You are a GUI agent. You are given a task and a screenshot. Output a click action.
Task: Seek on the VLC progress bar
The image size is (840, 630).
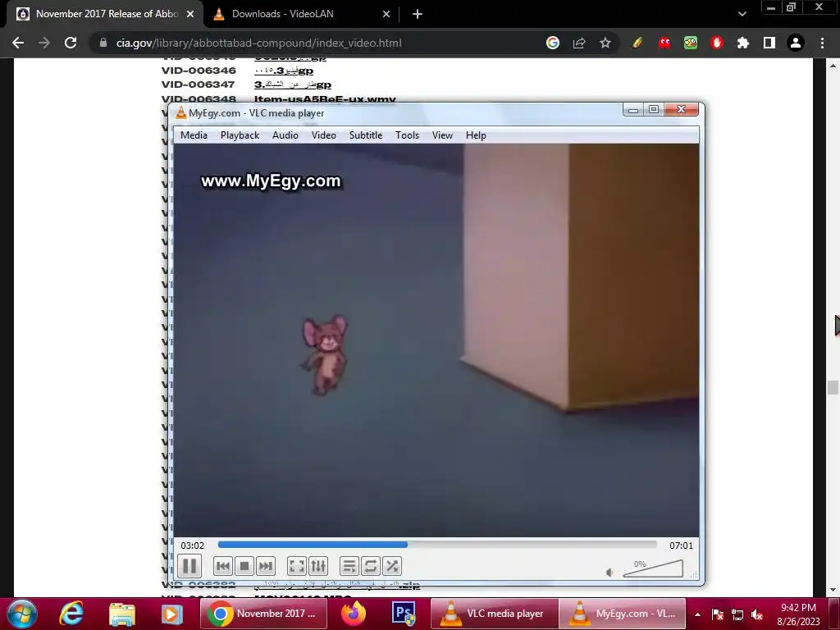click(437, 545)
